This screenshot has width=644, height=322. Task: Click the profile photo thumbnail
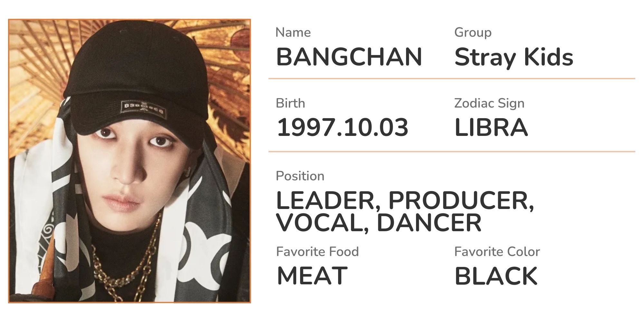click(129, 161)
